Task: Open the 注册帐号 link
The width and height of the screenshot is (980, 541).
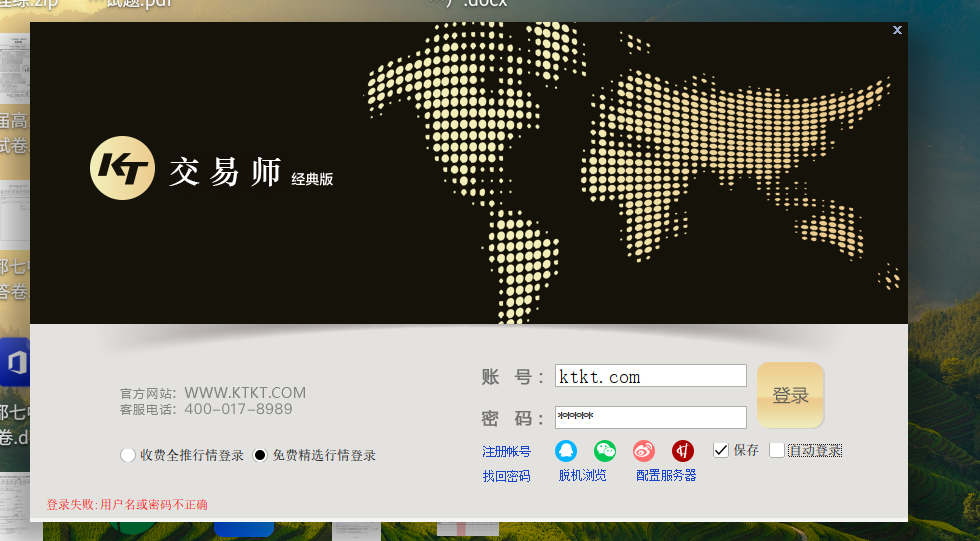Action: 506,452
